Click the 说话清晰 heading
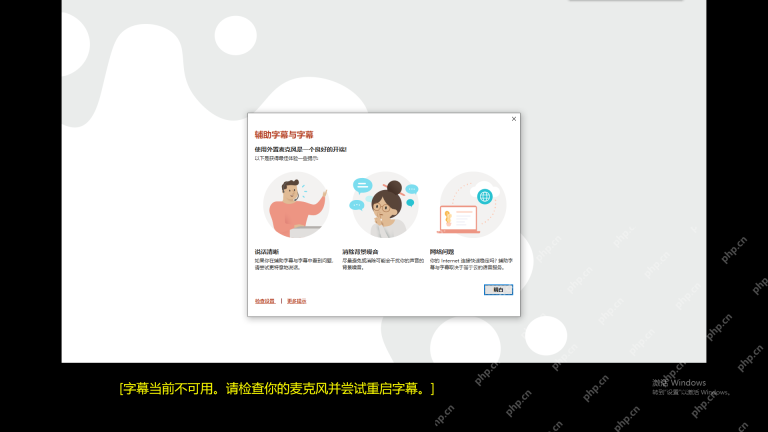 click(x=267, y=252)
